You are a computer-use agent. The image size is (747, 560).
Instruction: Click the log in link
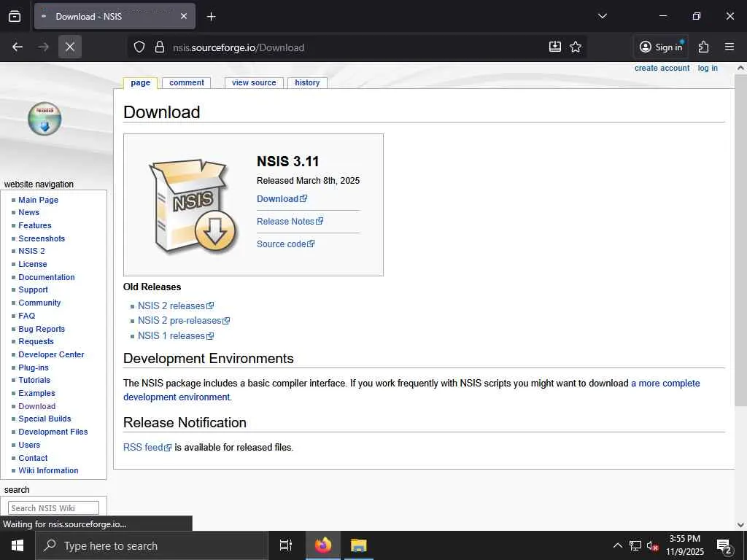(x=708, y=68)
